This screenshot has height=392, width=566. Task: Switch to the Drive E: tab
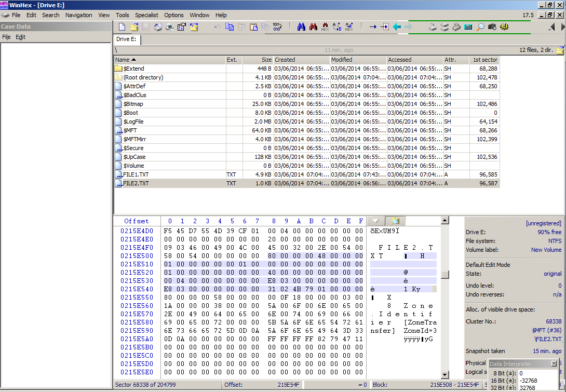pyautogui.click(x=126, y=39)
